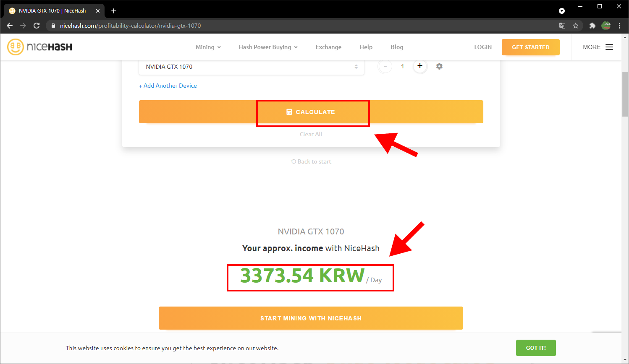Expand the Hash Power Buying menu
The image size is (629, 364).
(x=268, y=47)
